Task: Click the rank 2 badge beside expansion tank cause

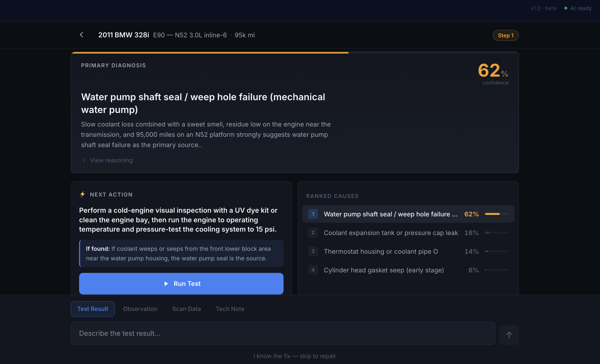Action: pos(313,233)
